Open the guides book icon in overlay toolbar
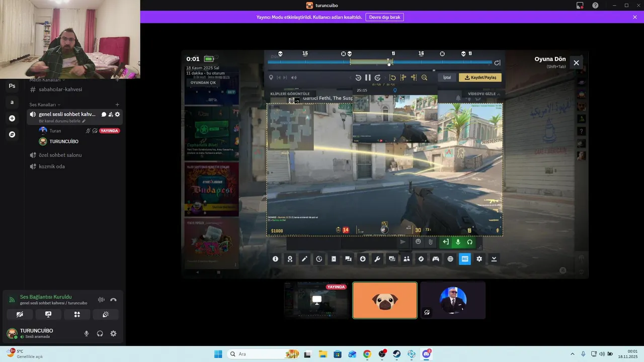The width and height of the screenshot is (644, 362). click(x=334, y=259)
